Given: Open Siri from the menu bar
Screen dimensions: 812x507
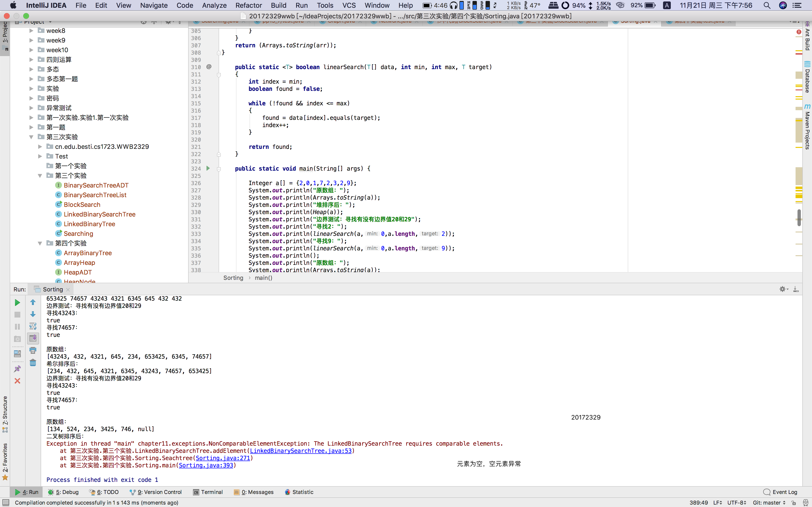Looking at the screenshot, I should 783,5.
